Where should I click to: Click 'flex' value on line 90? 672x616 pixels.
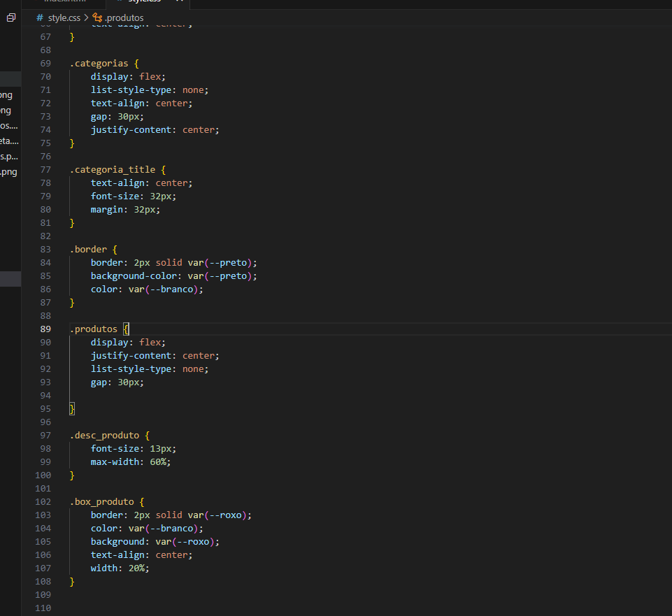150,343
